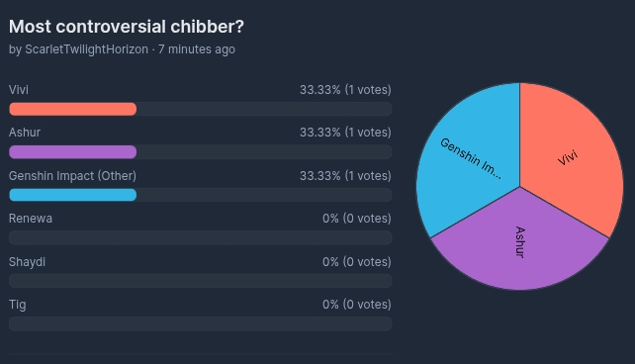The image size is (635, 364).
Task: Click the 'Genshin Impact (Other)' option label
Action: coord(72,176)
